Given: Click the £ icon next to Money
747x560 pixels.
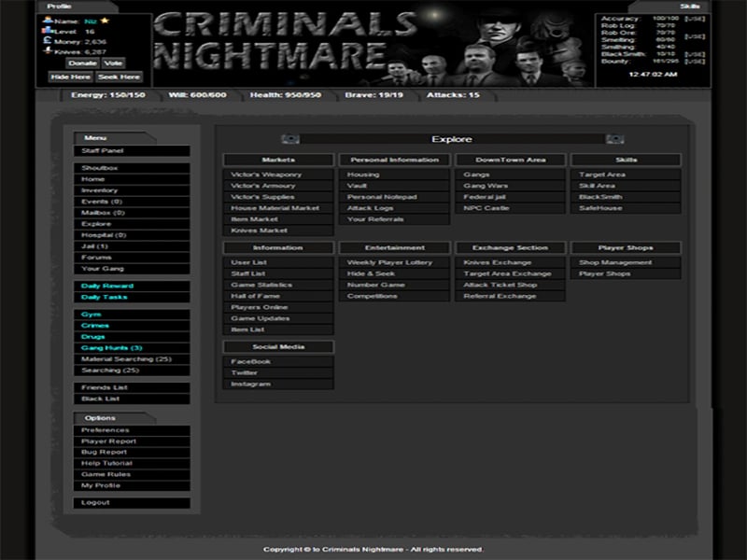Looking at the screenshot, I should click(47, 40).
